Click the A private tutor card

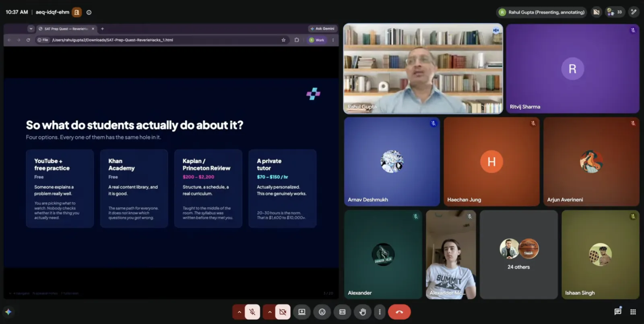click(283, 189)
